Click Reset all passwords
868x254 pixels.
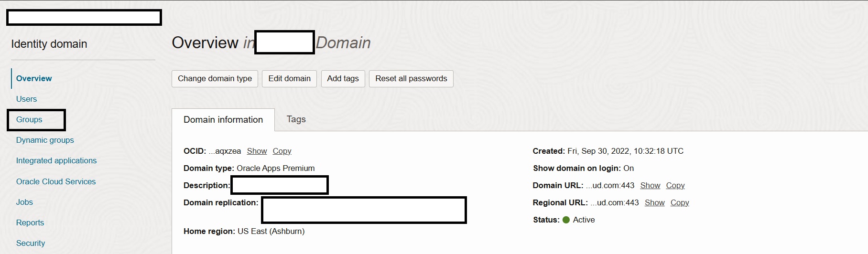(411, 79)
